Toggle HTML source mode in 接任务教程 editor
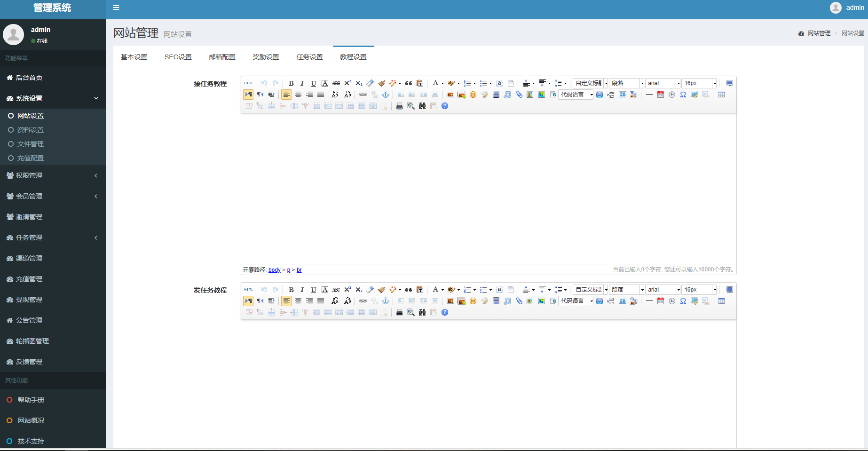The height and width of the screenshot is (451, 868). coord(249,83)
